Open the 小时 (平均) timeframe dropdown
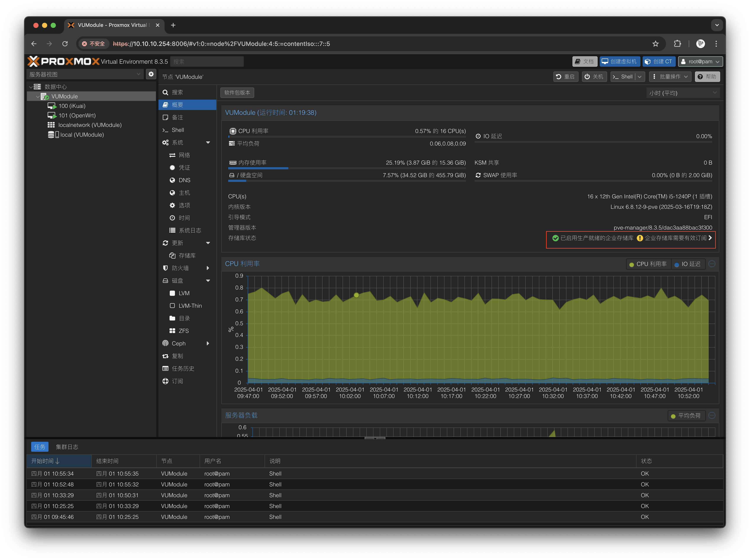The width and height of the screenshot is (750, 560). pos(683,93)
